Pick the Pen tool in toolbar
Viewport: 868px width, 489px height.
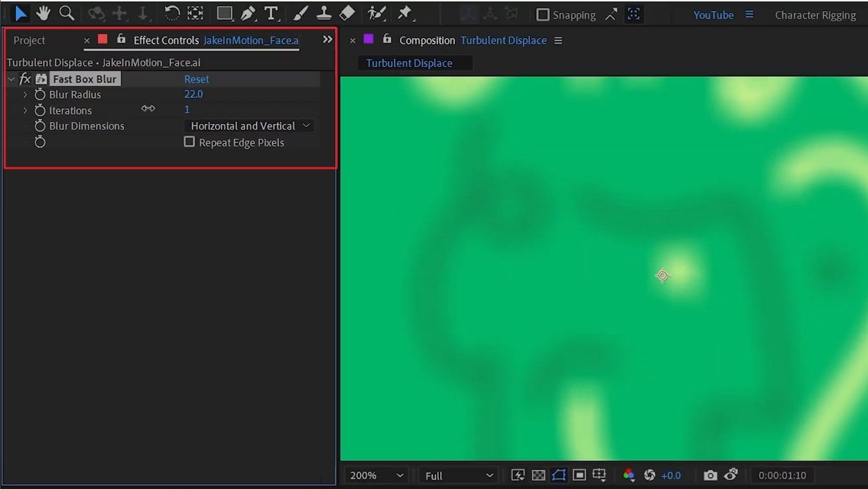(248, 13)
